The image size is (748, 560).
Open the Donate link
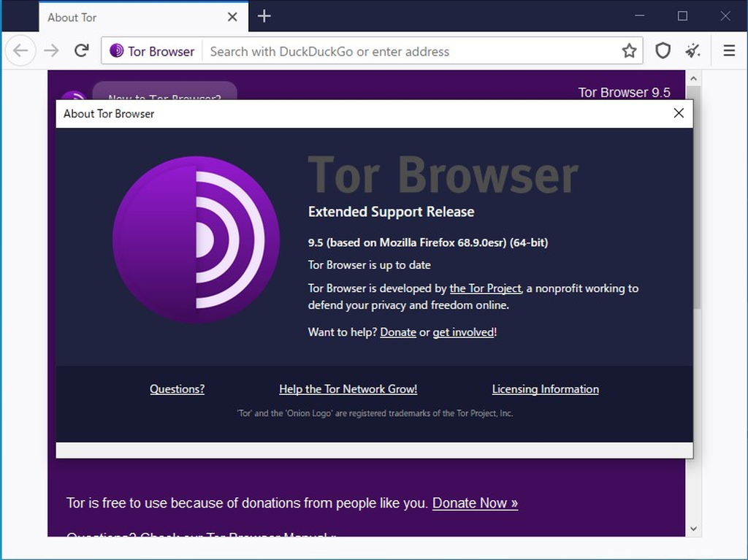click(398, 331)
